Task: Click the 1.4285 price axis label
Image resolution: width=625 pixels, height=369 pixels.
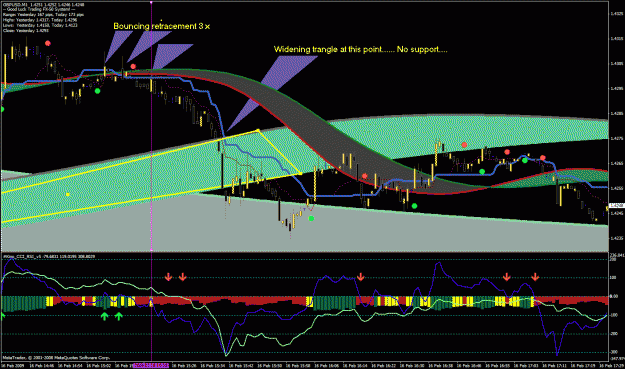Action: [x=616, y=114]
